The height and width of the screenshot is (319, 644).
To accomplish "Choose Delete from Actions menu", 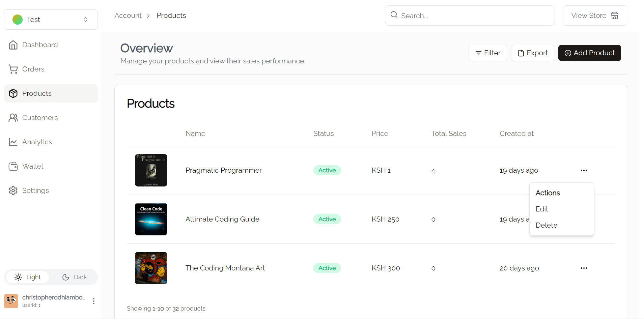I will 546,225.
